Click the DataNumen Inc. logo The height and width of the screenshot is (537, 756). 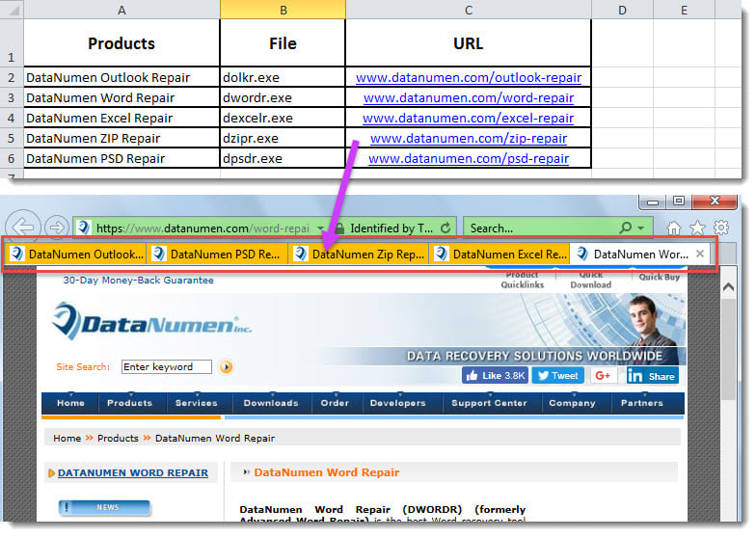coord(151,322)
